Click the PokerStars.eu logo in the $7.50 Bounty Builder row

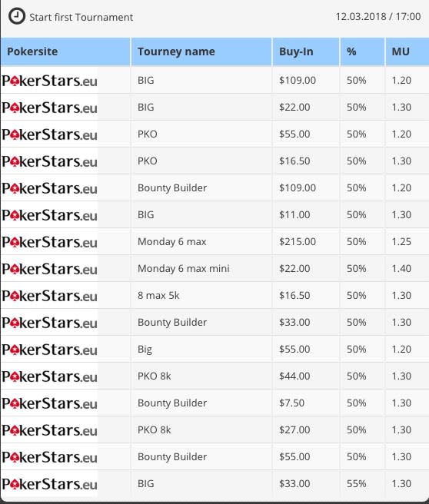point(49,403)
